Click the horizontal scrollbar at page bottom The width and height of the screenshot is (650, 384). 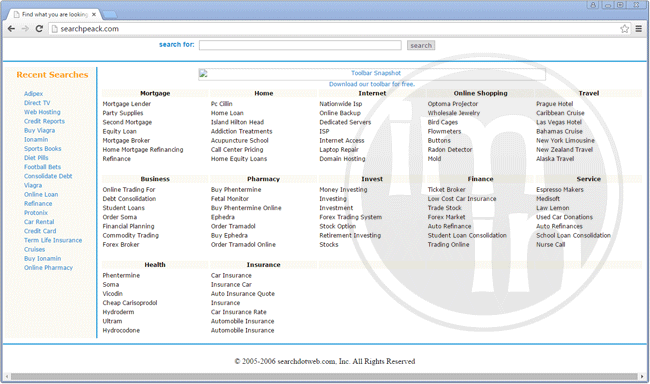point(325,377)
